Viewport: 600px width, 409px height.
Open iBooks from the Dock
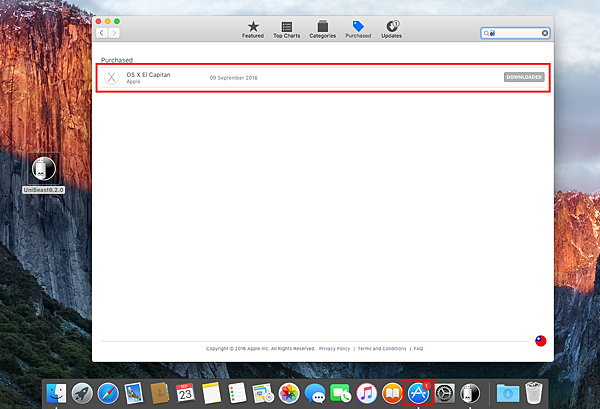pyautogui.click(x=392, y=393)
